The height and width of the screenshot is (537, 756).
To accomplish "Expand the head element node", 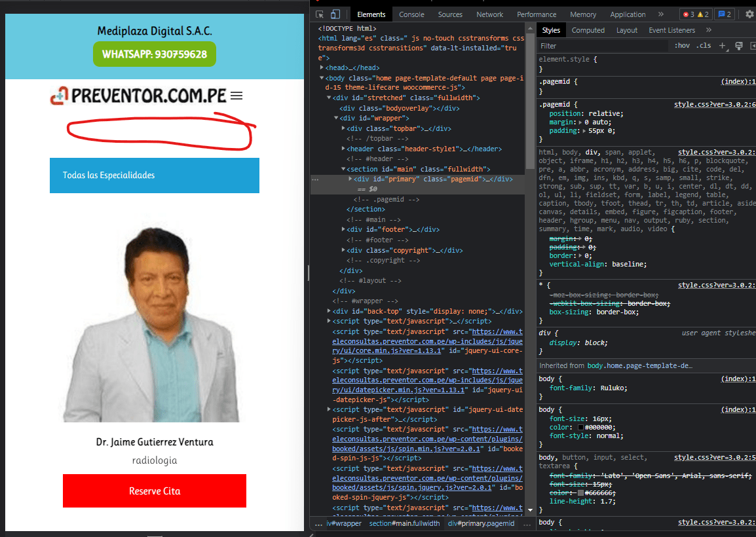I will pyautogui.click(x=322, y=68).
